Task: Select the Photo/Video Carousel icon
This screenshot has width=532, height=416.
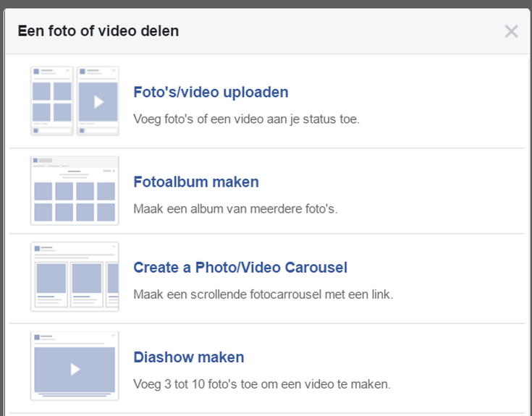Action: (75, 277)
